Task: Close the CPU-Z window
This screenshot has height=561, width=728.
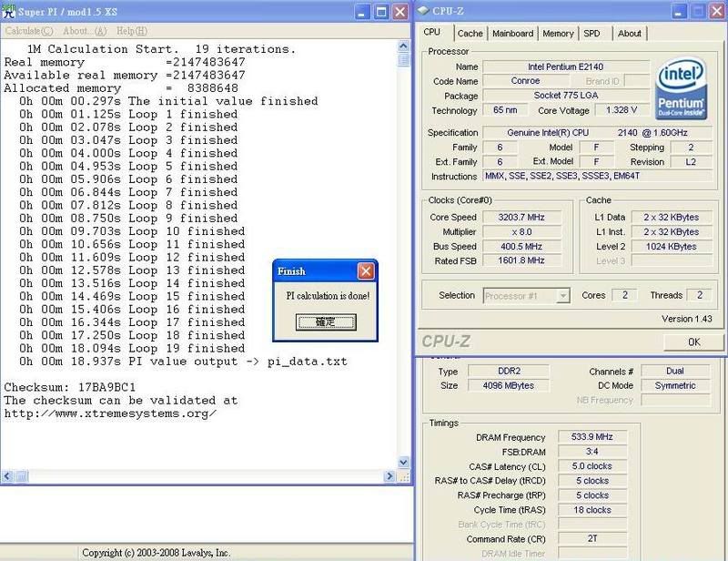Action: point(717,12)
